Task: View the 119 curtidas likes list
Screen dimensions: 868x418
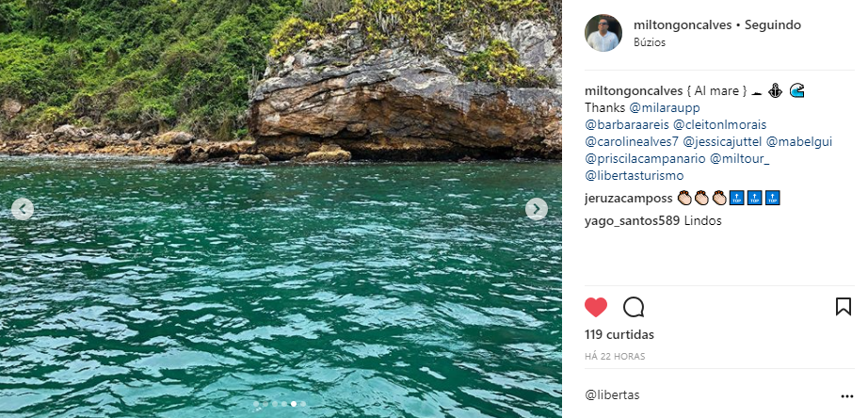Action: click(x=619, y=334)
